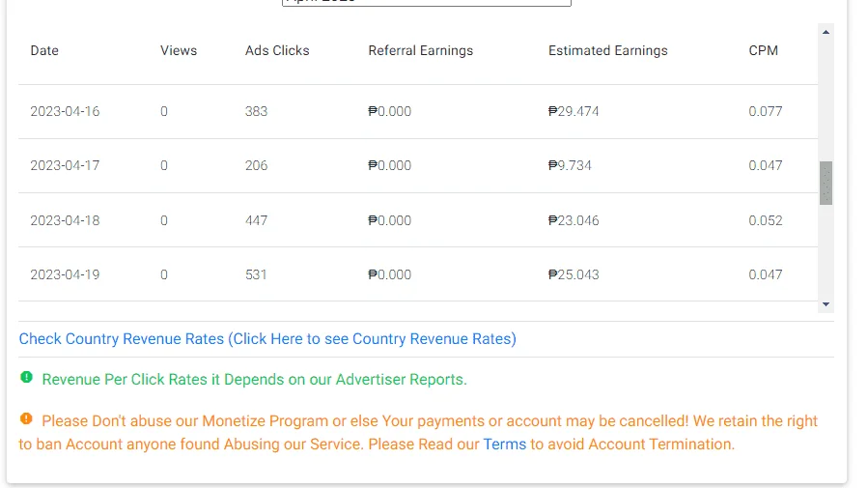Viewport: 868px width, 488px height.
Task: Click the 383 ads clicks value
Action: 256,111
